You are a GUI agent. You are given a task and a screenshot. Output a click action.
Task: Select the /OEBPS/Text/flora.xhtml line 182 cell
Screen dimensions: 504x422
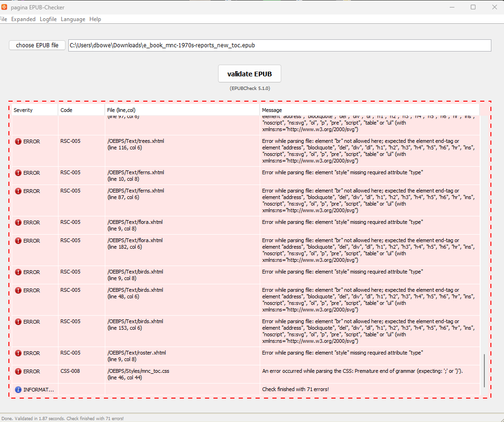(182, 250)
